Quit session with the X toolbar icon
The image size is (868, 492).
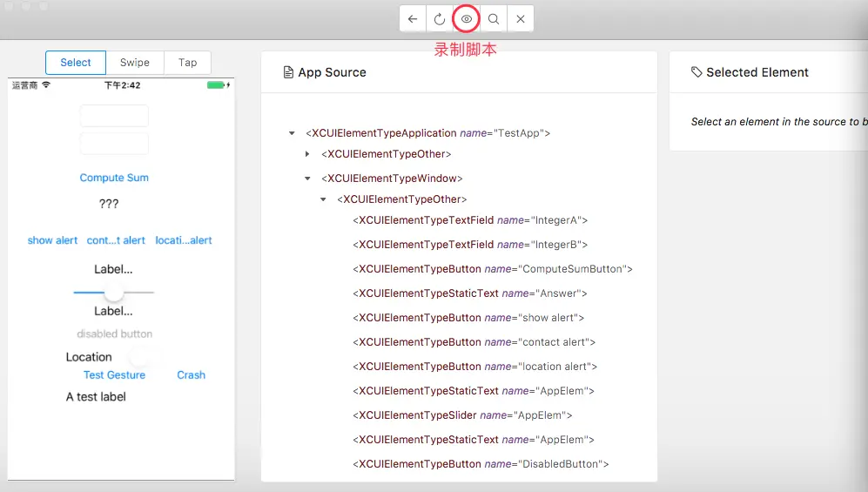(x=521, y=19)
